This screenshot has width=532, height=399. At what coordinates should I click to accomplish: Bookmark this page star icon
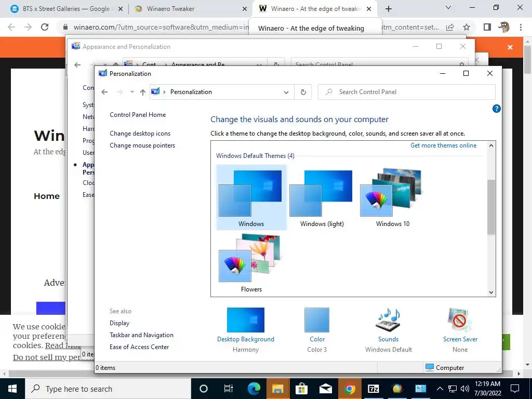click(x=467, y=27)
